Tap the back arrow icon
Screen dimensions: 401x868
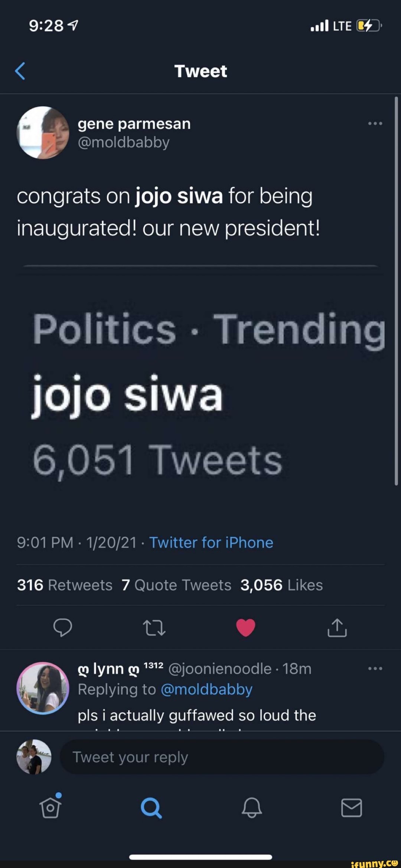pyautogui.click(x=20, y=71)
